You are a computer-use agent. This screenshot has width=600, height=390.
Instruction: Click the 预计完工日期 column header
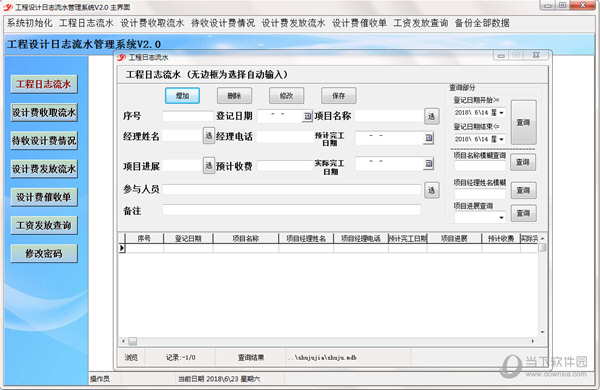408,238
